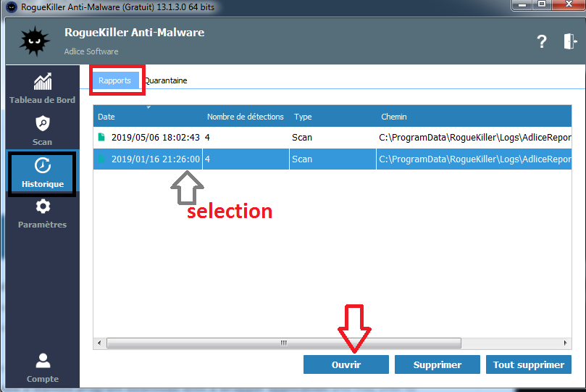Click the Chemin column header
The height and width of the screenshot is (392, 586).
pos(394,117)
